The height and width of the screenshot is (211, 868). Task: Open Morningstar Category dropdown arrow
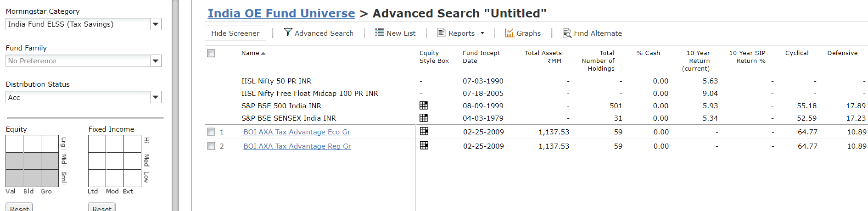tap(156, 24)
